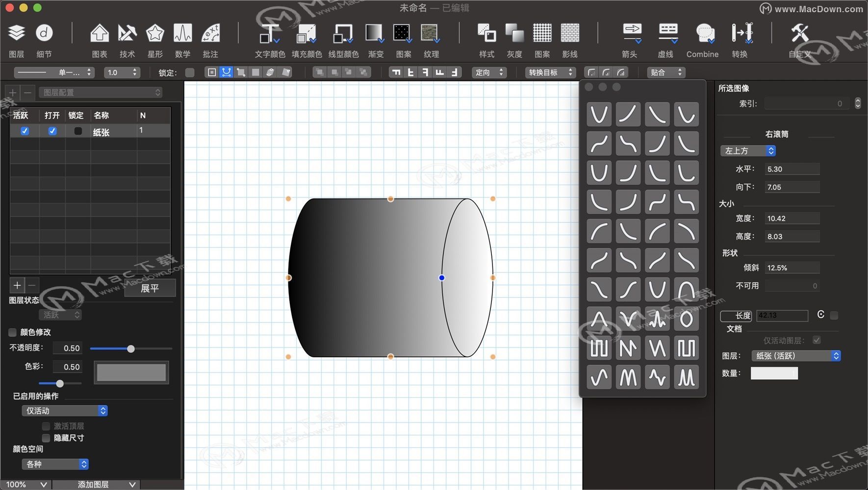Image resolution: width=868 pixels, height=490 pixels.
Task: Click the 数量 quantity field
Action: pos(774,373)
